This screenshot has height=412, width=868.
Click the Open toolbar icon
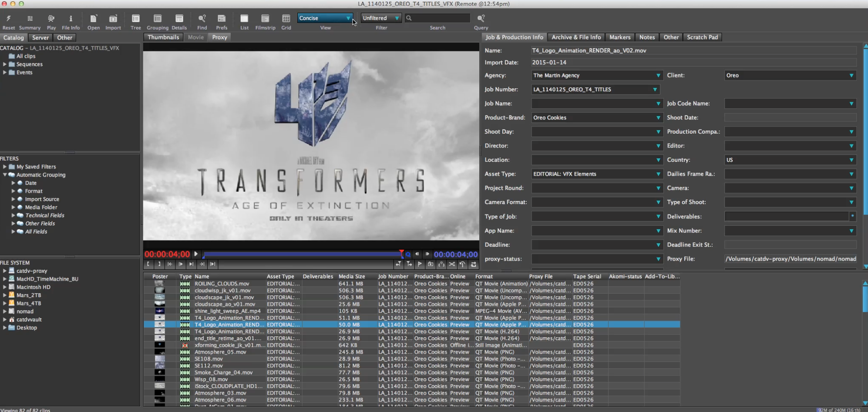tap(94, 18)
